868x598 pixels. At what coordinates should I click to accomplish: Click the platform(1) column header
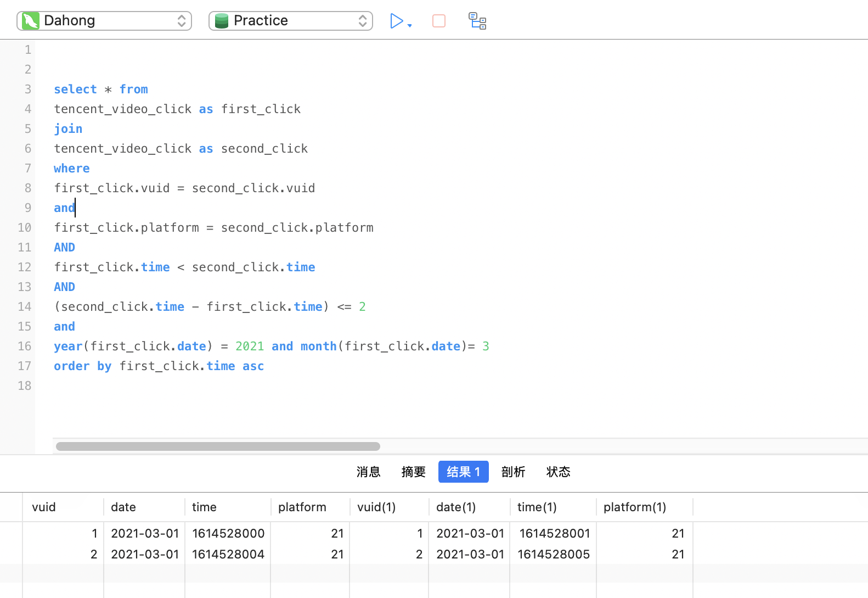pos(645,507)
